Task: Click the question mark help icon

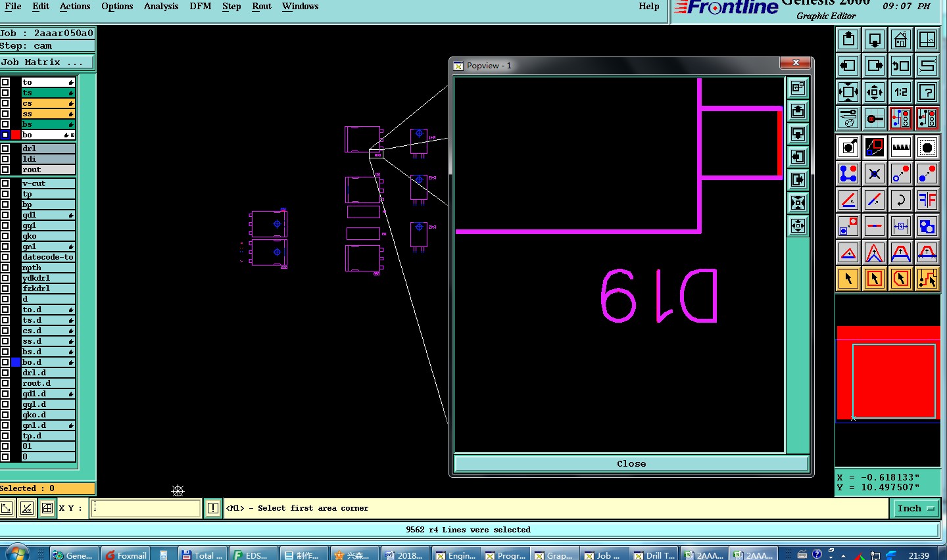Action: pyautogui.click(x=927, y=92)
